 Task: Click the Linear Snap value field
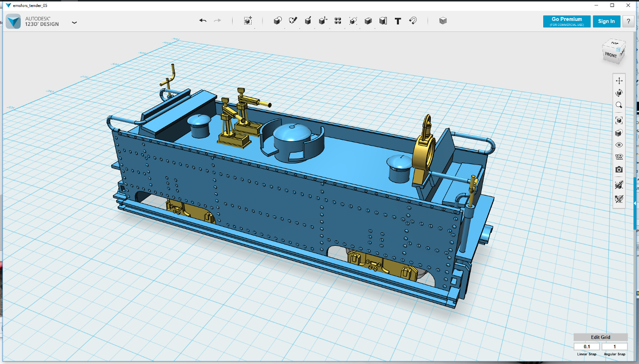[x=587, y=347]
